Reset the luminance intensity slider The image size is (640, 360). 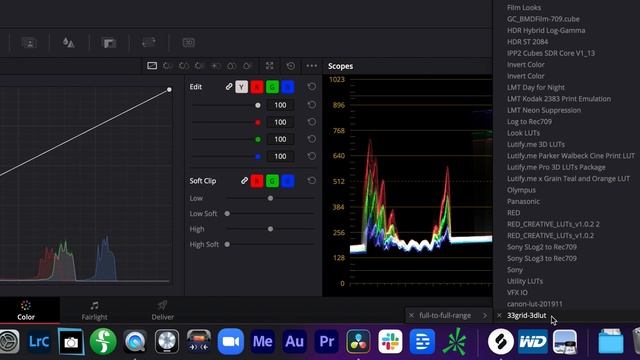(311, 105)
